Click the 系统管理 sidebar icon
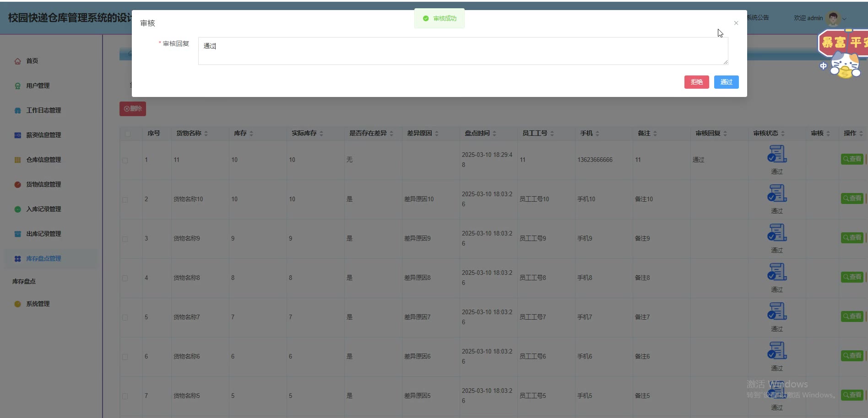The image size is (868, 418). point(17,304)
